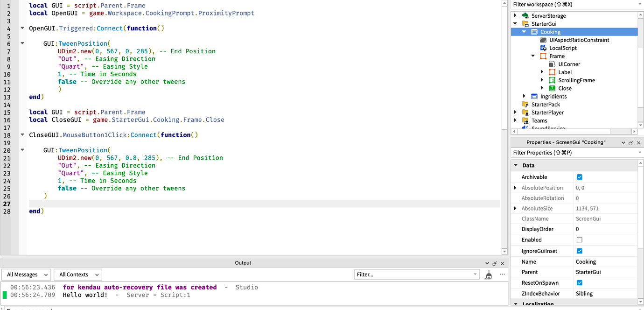Click the LocalScript icon in Explorer
This screenshot has width=644, height=310.
click(x=543, y=48)
